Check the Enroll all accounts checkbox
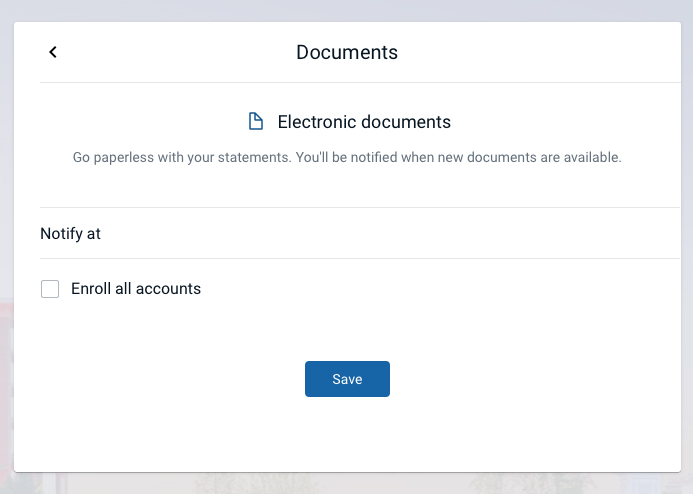The height and width of the screenshot is (494, 693). [50, 289]
